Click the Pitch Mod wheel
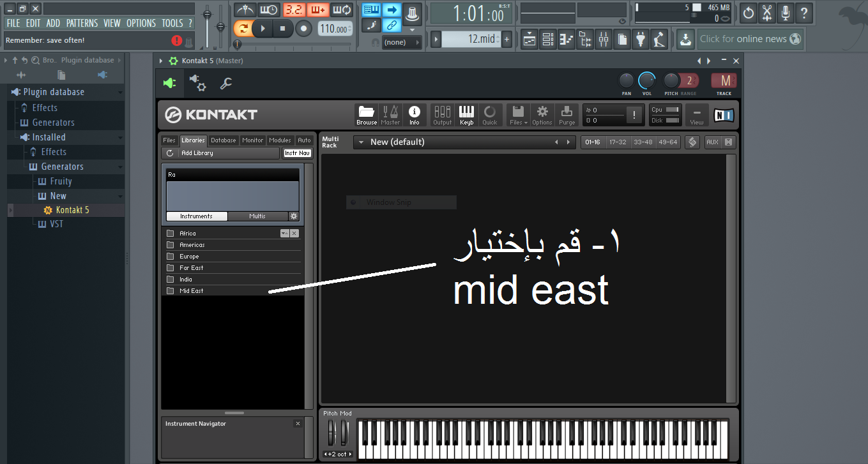The height and width of the screenshot is (464, 868). [x=331, y=433]
